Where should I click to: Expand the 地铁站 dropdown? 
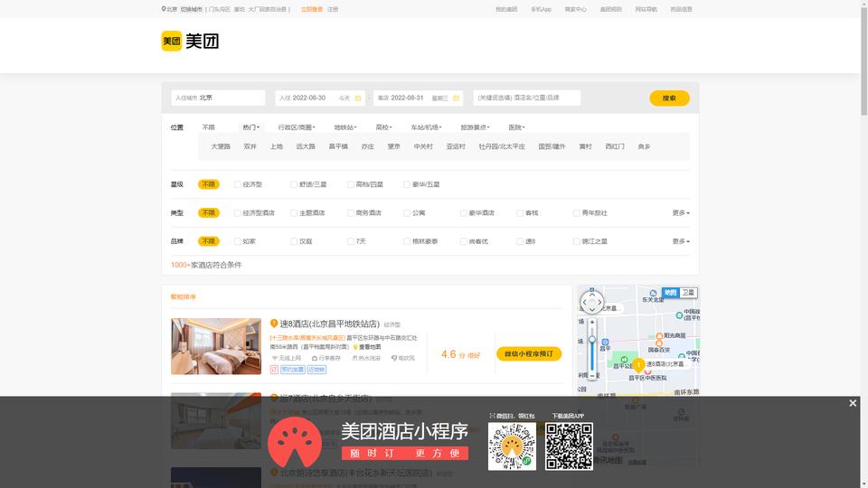click(344, 127)
